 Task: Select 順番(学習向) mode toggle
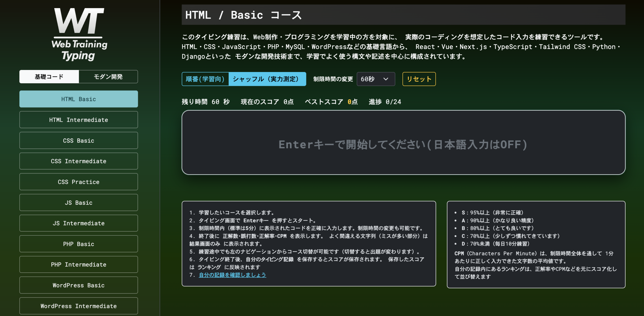click(x=205, y=79)
